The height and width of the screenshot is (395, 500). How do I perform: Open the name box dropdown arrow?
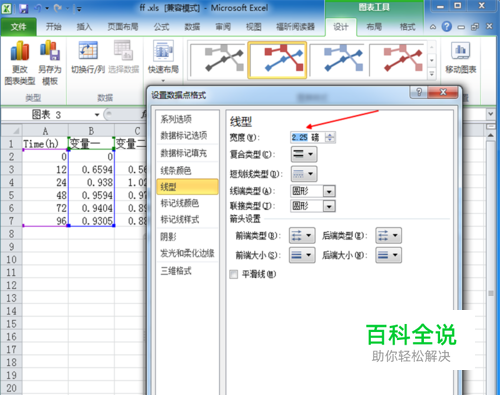pos(97,115)
